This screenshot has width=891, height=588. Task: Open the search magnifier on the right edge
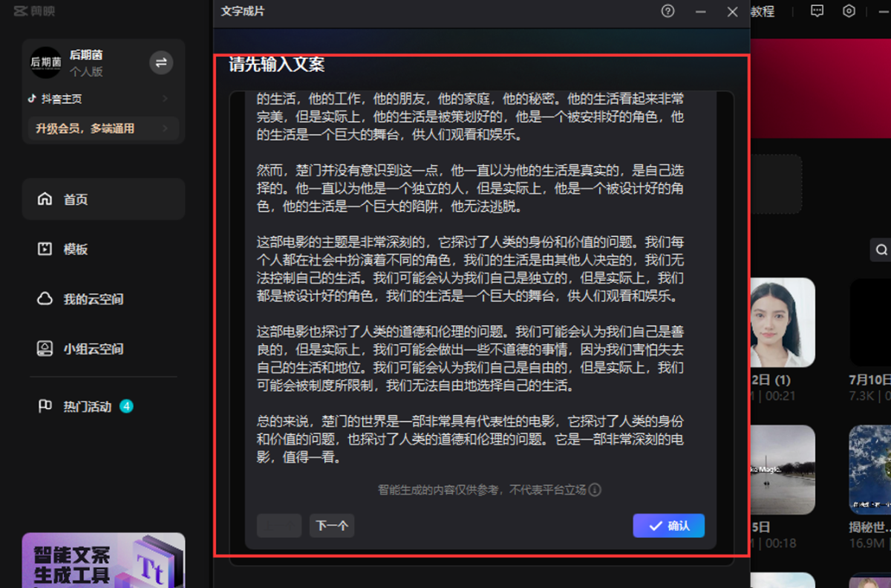[882, 249]
